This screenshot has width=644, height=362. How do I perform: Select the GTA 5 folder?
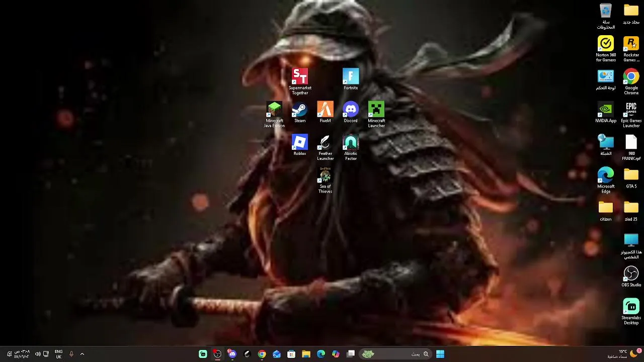click(x=631, y=177)
